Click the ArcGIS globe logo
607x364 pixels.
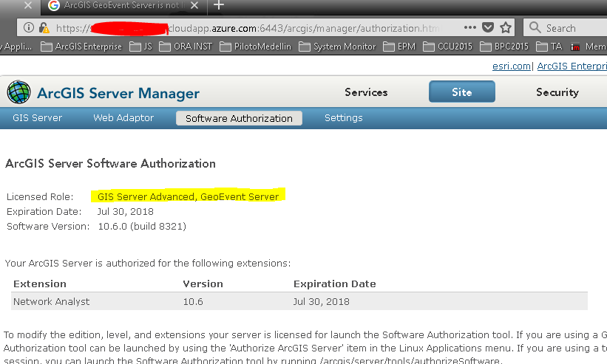(18, 92)
